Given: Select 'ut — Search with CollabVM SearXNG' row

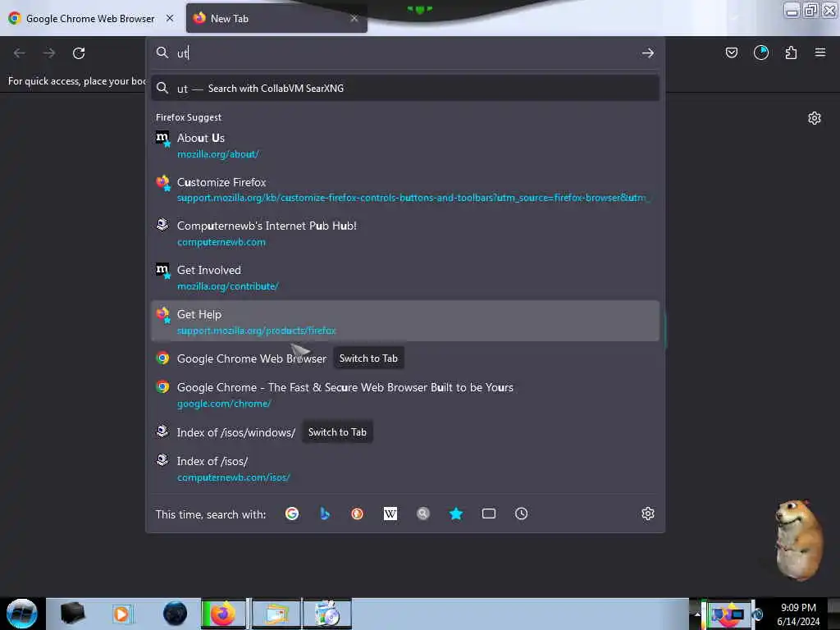Looking at the screenshot, I should (x=405, y=89).
